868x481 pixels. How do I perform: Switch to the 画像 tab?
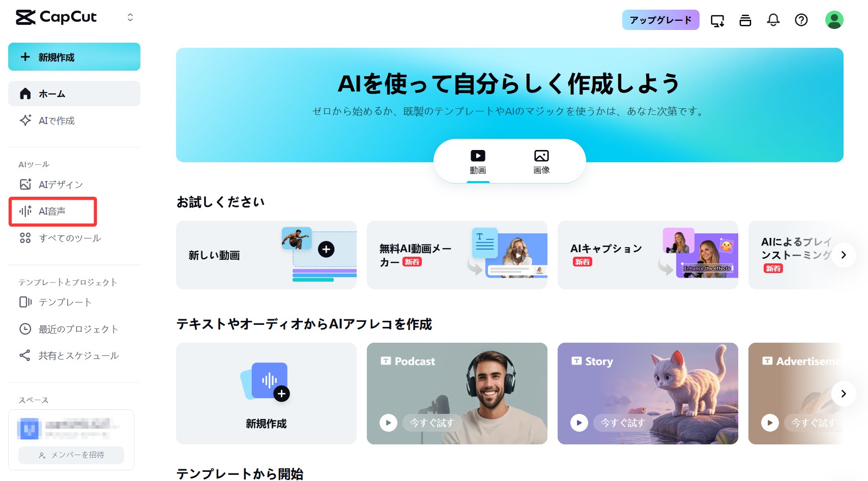(541, 162)
